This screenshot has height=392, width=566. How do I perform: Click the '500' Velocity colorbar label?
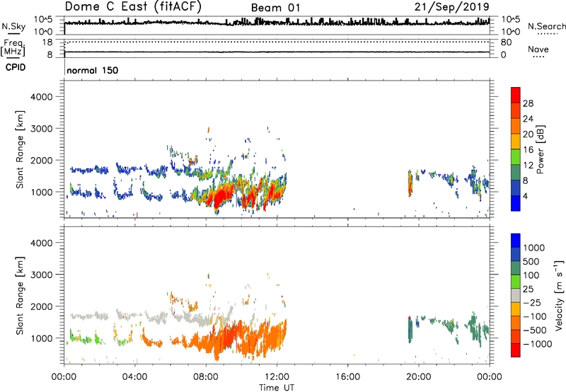(533, 262)
